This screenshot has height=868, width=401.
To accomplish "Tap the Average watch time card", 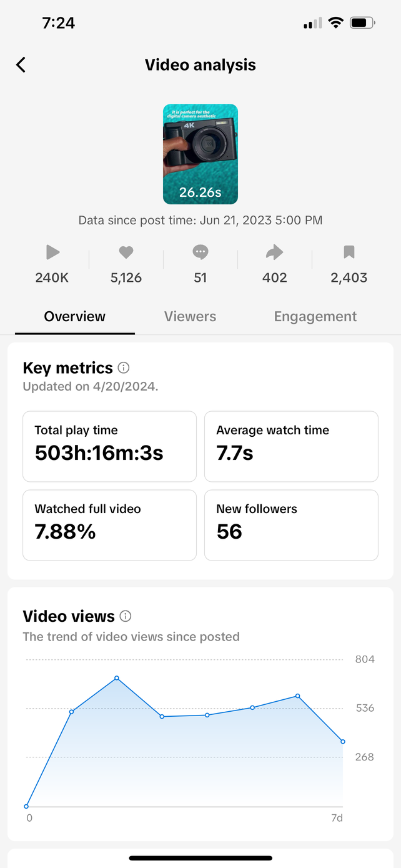I will (x=291, y=446).
